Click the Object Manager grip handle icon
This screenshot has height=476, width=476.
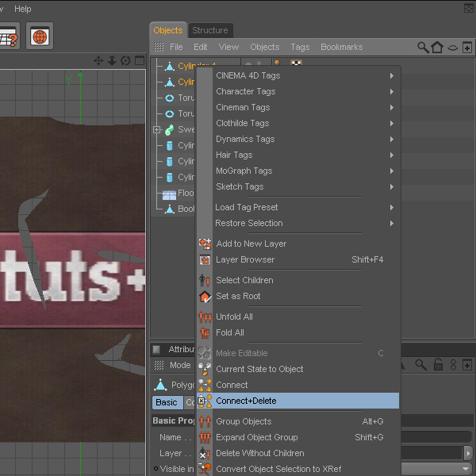(159, 47)
